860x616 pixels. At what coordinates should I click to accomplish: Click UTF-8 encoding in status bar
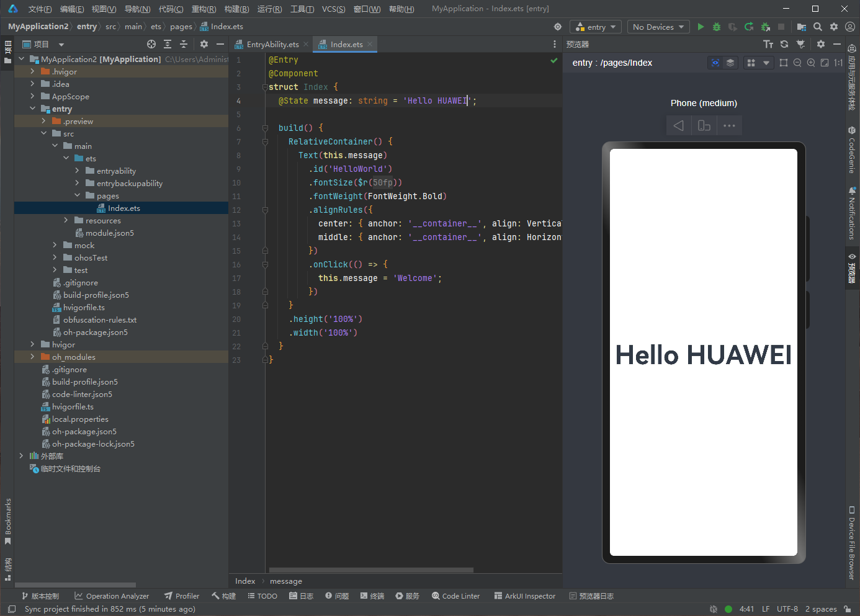(x=787, y=609)
